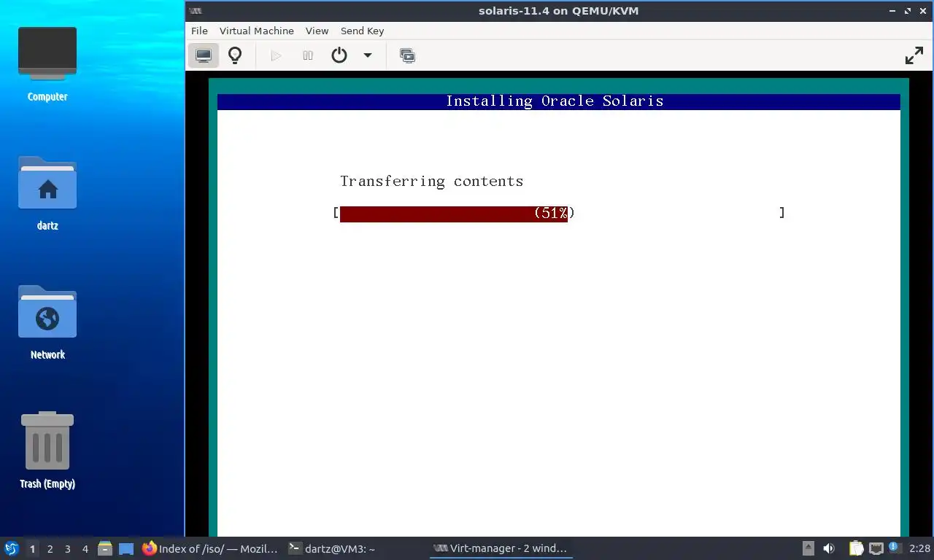Close the solaris-11.4 window
The height and width of the screenshot is (560, 934).
pos(923,11)
